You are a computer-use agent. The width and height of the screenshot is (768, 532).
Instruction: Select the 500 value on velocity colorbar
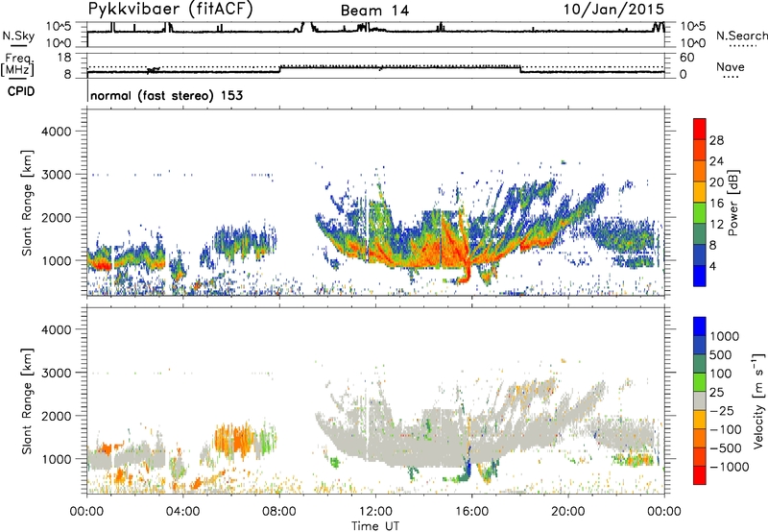[723, 355]
